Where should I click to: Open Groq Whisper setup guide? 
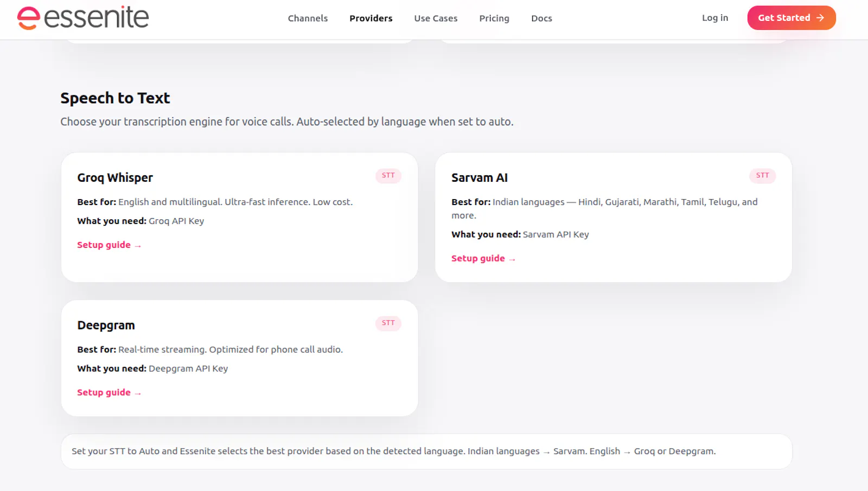pos(109,245)
